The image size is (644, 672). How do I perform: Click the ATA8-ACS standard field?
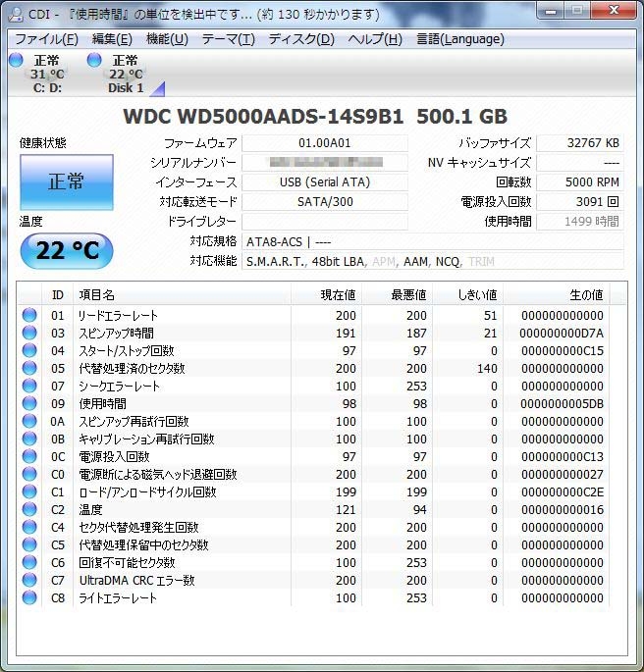(x=433, y=242)
